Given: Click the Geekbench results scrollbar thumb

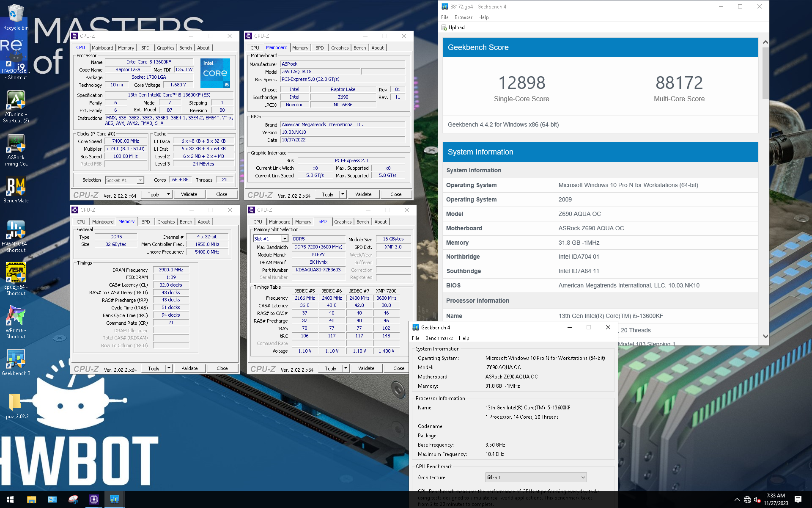Looking at the screenshot, I should tap(765, 73).
